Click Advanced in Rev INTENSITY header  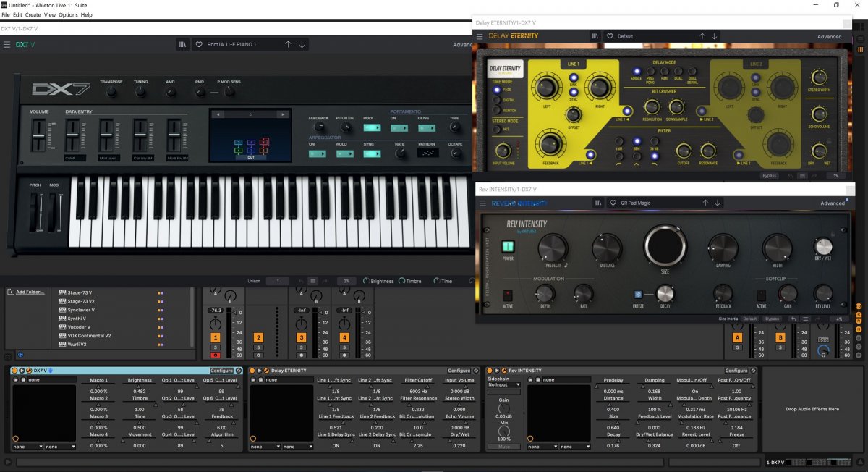834,203
